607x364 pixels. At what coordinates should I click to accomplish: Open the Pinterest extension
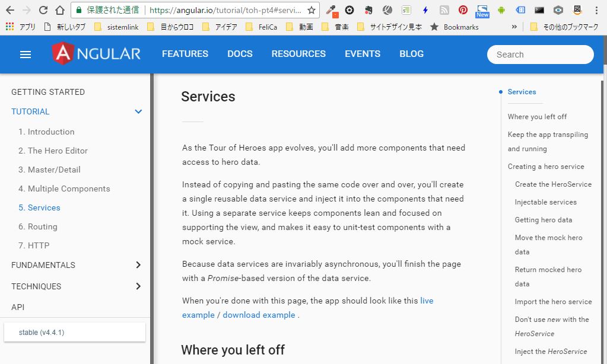[x=463, y=10]
